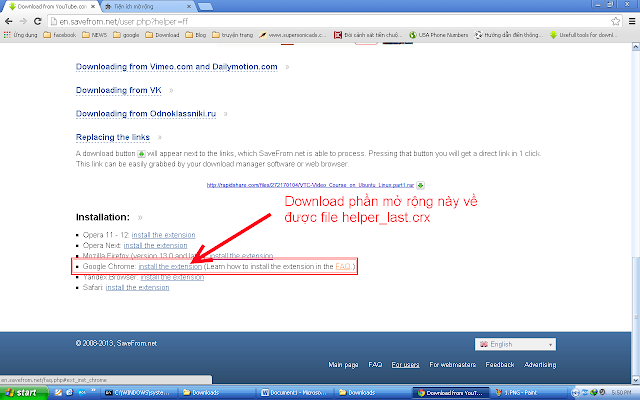Switch to the Download from YouTube tab
Viewport: 640px width, 400px height.
49,7
